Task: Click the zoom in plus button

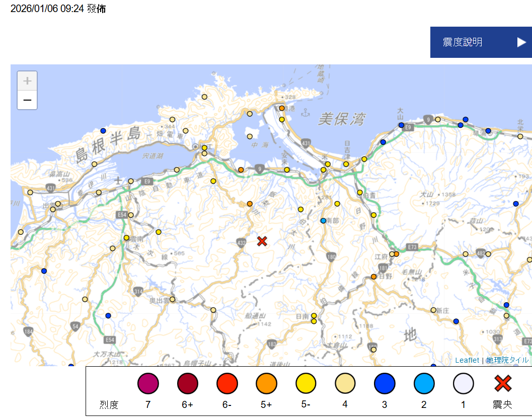Action: pos(27,81)
